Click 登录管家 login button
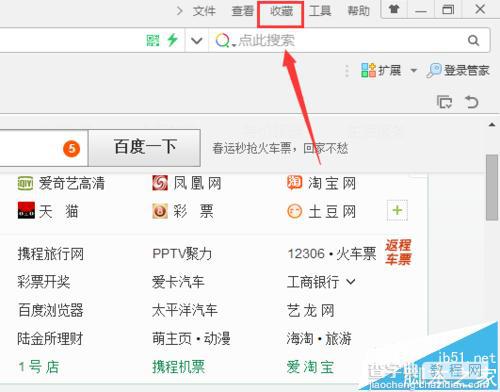The image size is (500, 392). (x=458, y=70)
